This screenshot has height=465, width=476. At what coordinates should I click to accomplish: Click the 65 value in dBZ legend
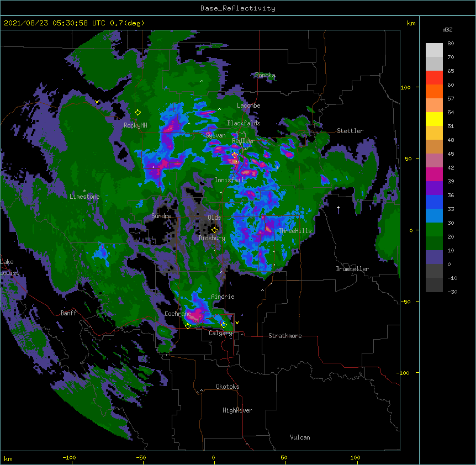[x=451, y=71]
